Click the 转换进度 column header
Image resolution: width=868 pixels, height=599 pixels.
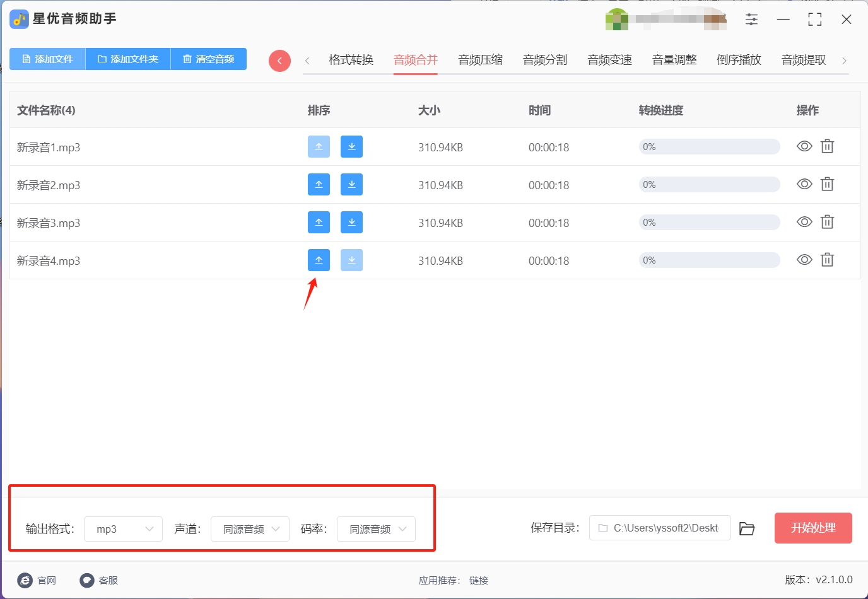[x=661, y=110]
